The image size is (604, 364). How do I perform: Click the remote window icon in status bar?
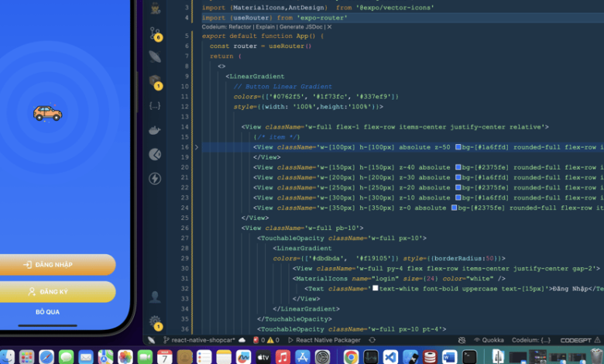tap(151, 340)
